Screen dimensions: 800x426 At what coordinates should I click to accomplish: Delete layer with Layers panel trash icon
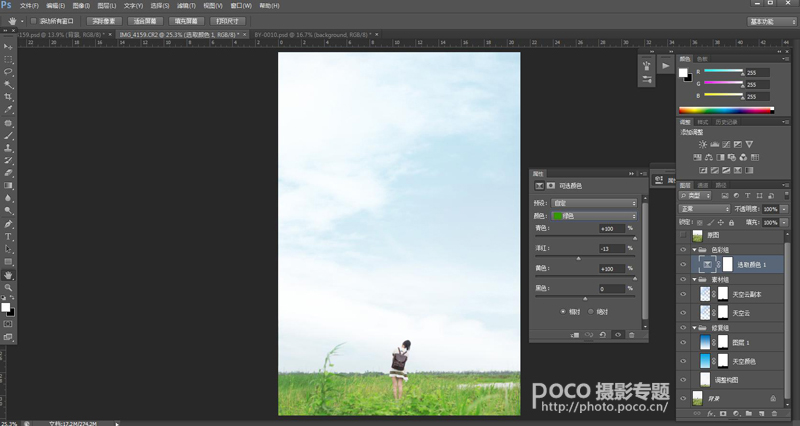(774, 414)
